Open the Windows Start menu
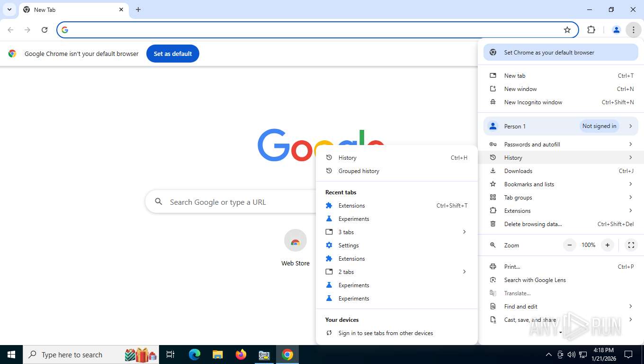 [11, 355]
